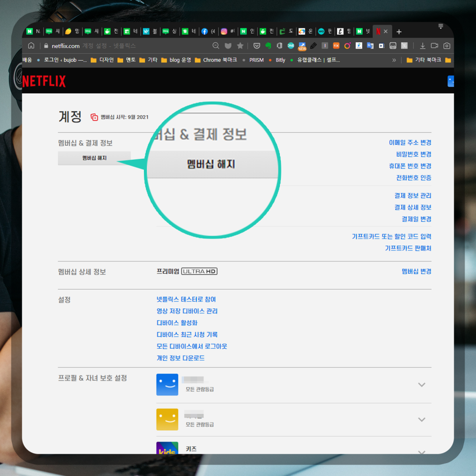Open the Bitly bookmark
The width and height of the screenshot is (476, 476).
click(x=277, y=60)
